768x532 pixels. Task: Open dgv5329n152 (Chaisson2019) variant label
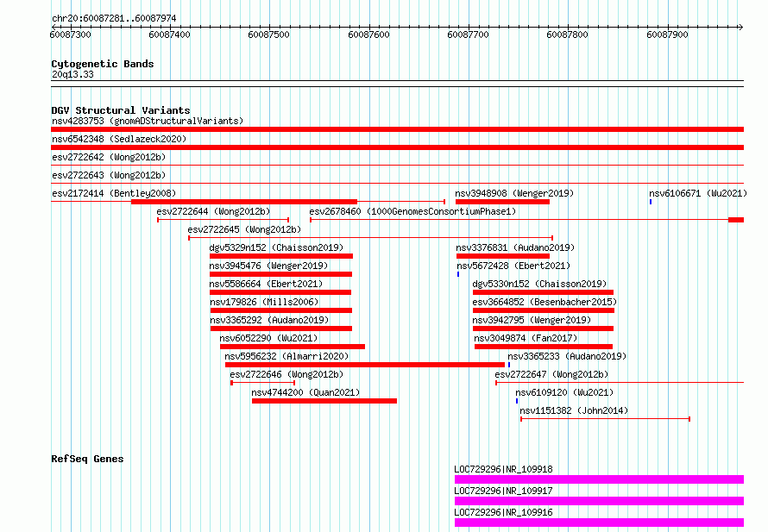tap(276, 247)
